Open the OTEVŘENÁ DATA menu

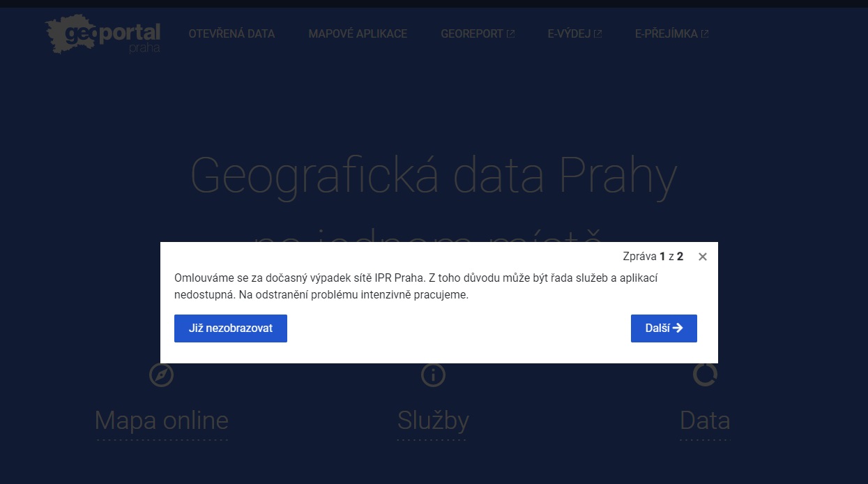click(x=231, y=33)
